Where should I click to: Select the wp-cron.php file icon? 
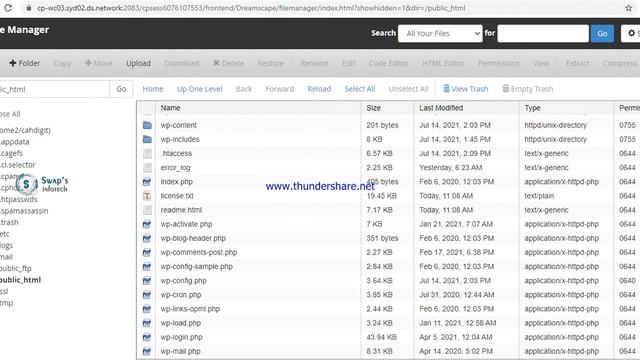click(x=147, y=295)
